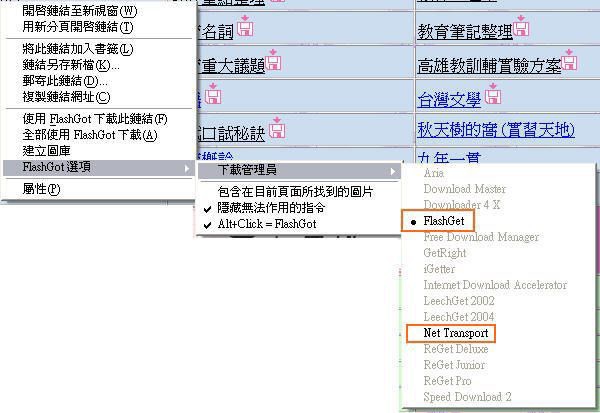600x413 pixels.
Task: Open 秋天樹的窩(實習天地) link
Action: (496, 130)
